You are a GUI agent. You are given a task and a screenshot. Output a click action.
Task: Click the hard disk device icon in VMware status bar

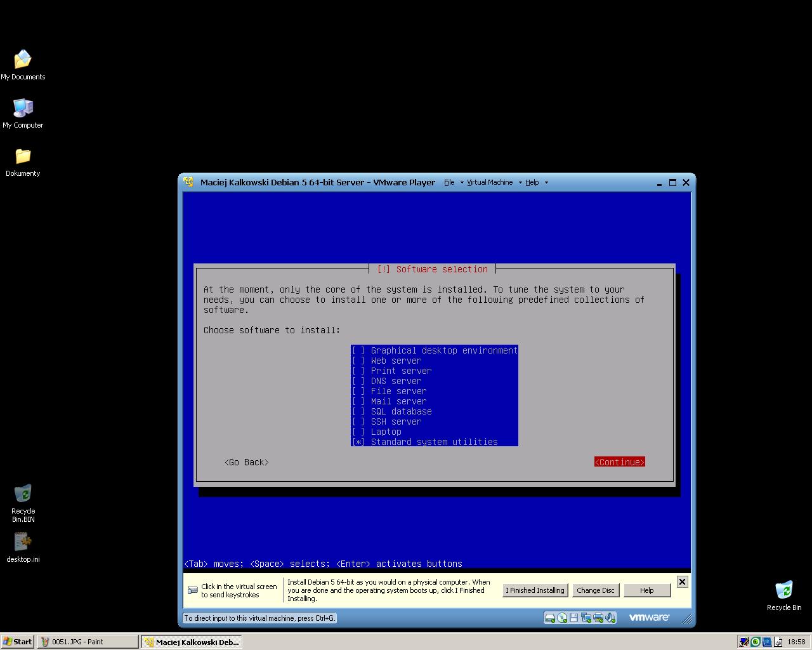point(550,618)
